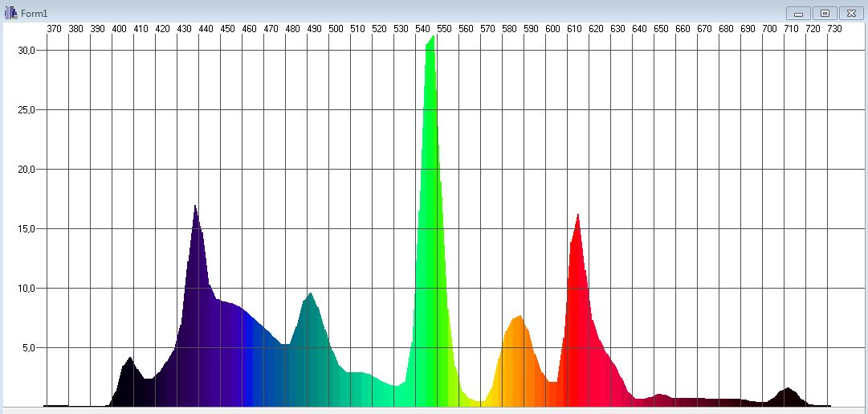The height and width of the screenshot is (414, 868).
Task: Click the 10,0 y-axis label
Action: click(26, 289)
